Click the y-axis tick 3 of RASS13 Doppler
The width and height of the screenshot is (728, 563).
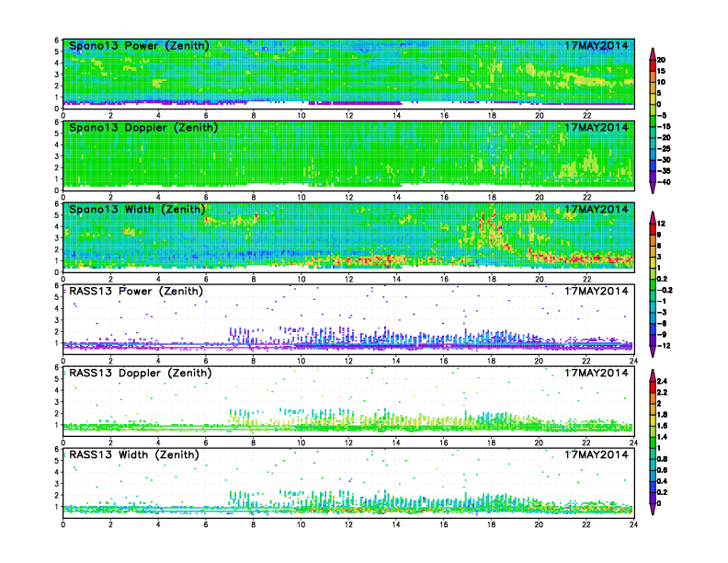(x=57, y=402)
